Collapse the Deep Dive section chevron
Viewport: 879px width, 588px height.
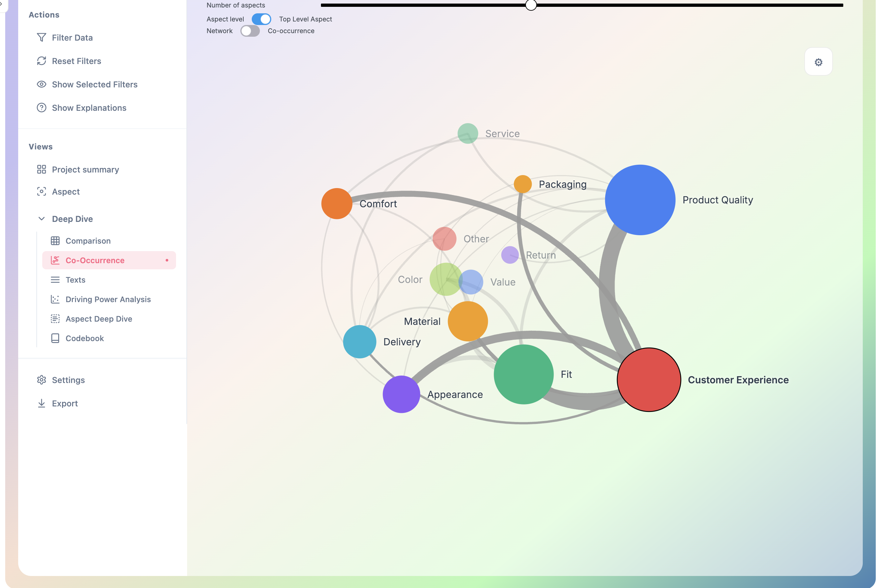[x=41, y=219]
